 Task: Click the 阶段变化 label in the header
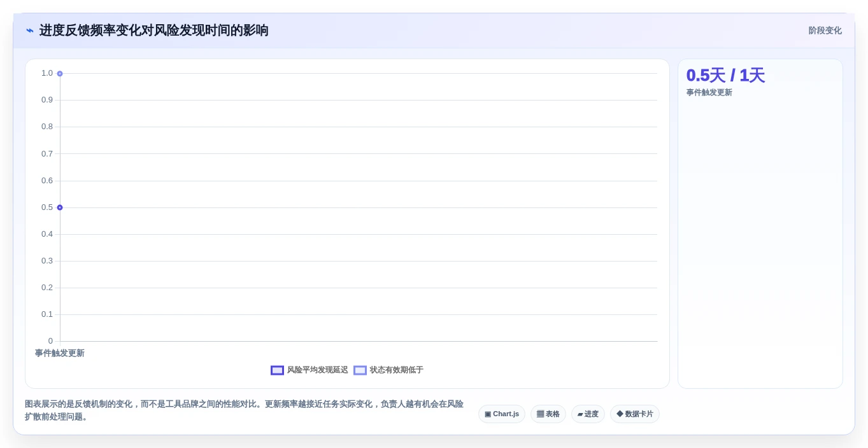[825, 31]
